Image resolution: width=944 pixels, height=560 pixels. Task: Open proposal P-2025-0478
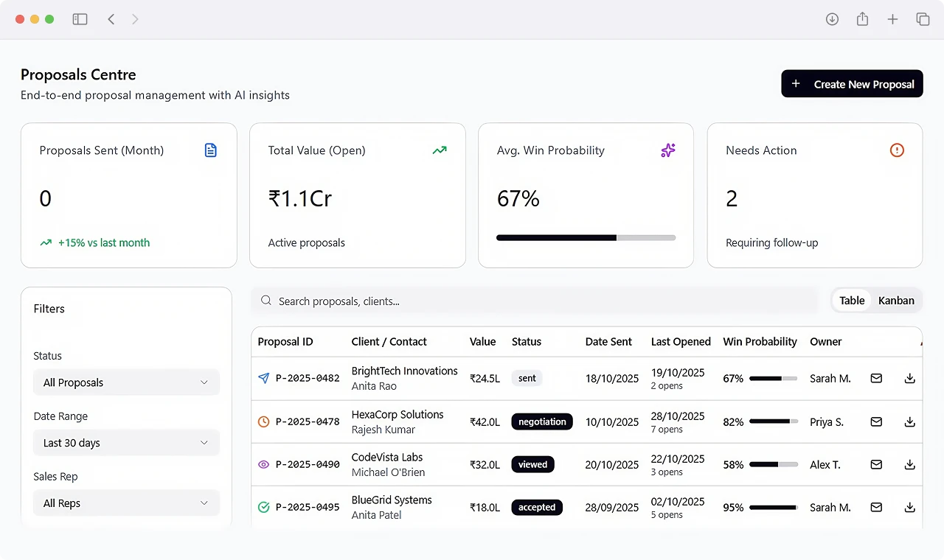308,421
